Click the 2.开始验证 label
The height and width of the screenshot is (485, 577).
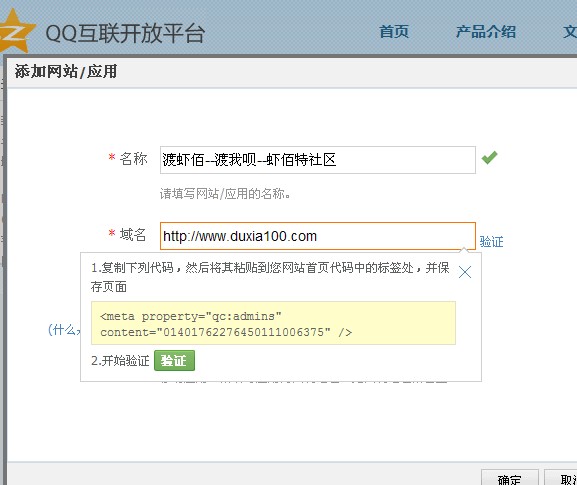[x=120, y=361]
